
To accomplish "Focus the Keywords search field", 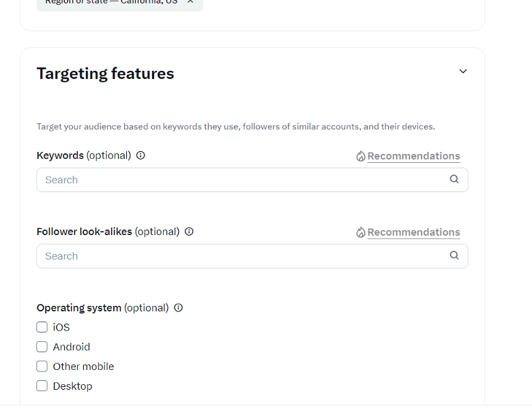I will click(252, 180).
